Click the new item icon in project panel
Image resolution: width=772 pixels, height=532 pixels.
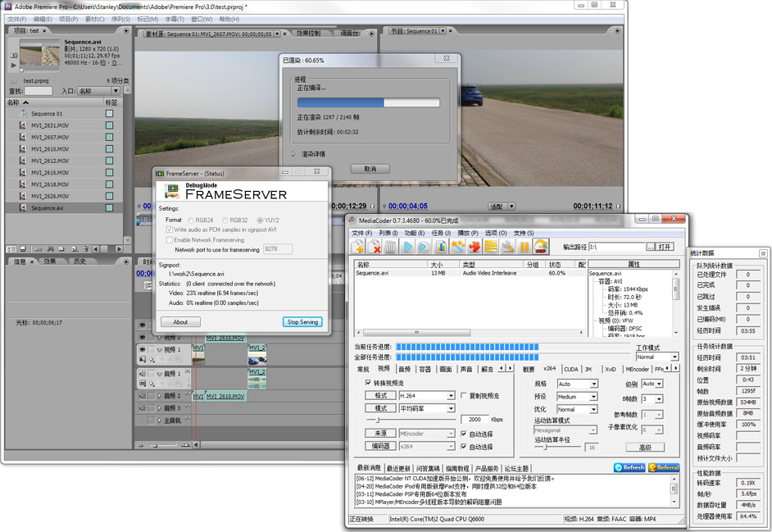(x=74, y=249)
